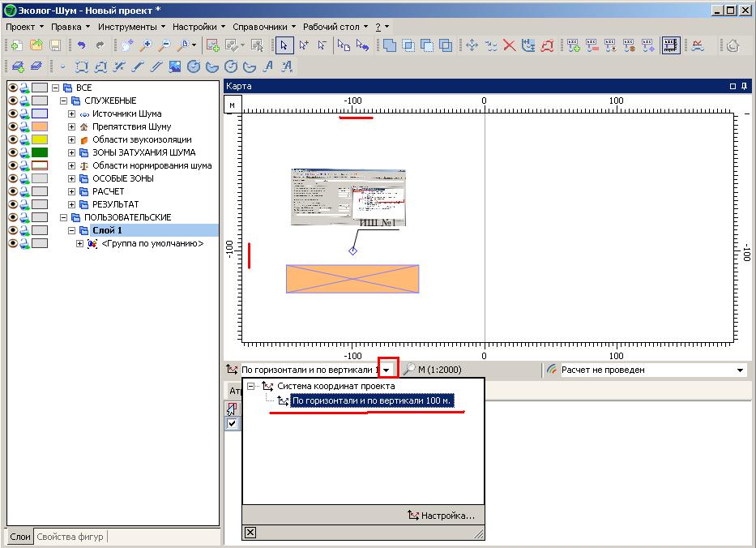This screenshot has width=756, height=548.
Task: Open the Инструменты menu
Action: 130,27
